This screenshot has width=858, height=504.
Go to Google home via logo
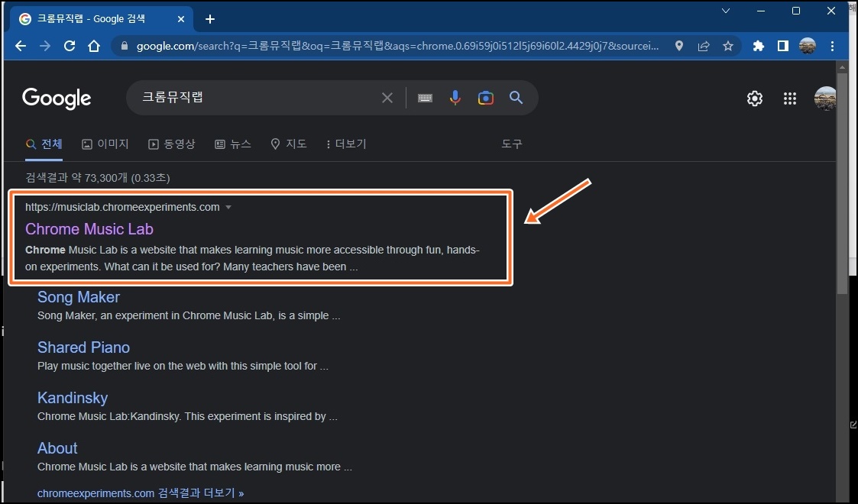click(x=57, y=99)
